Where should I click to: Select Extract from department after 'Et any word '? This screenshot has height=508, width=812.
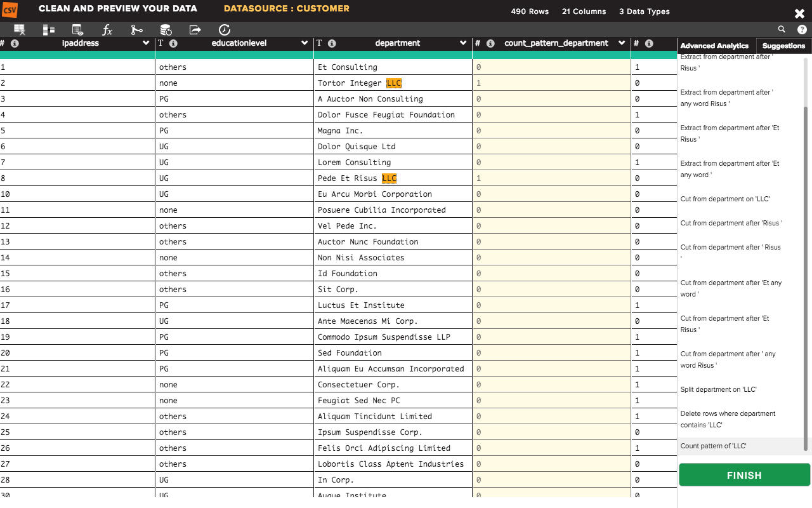730,169
